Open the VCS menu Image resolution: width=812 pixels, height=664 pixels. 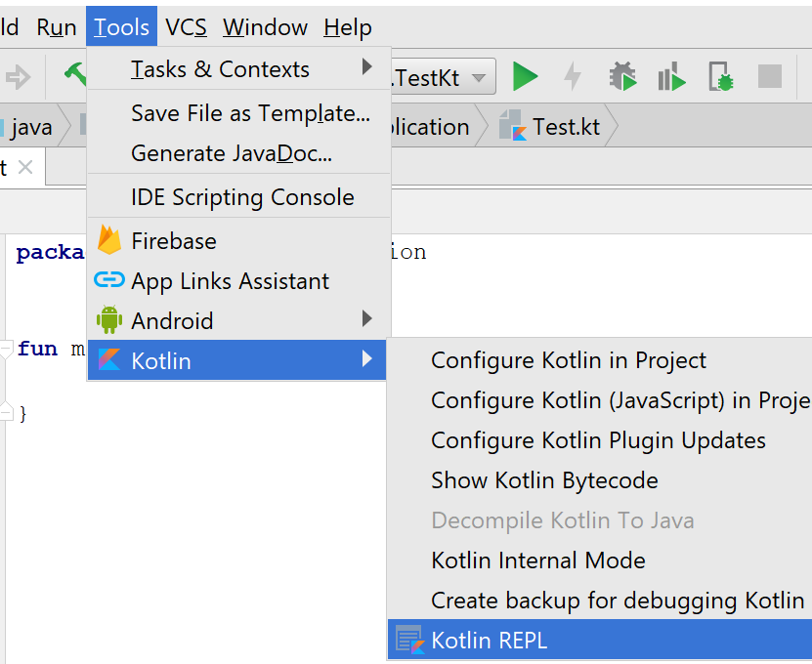pyautogui.click(x=186, y=27)
